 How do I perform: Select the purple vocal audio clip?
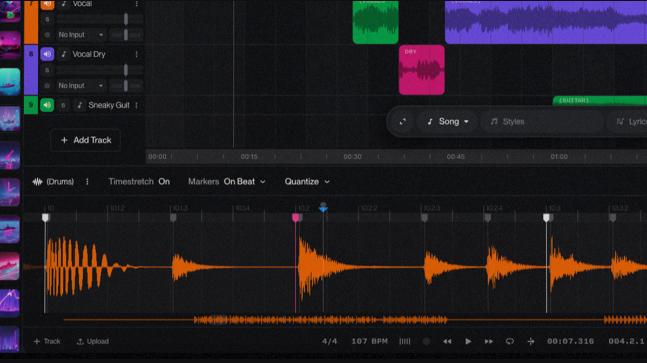(546, 21)
